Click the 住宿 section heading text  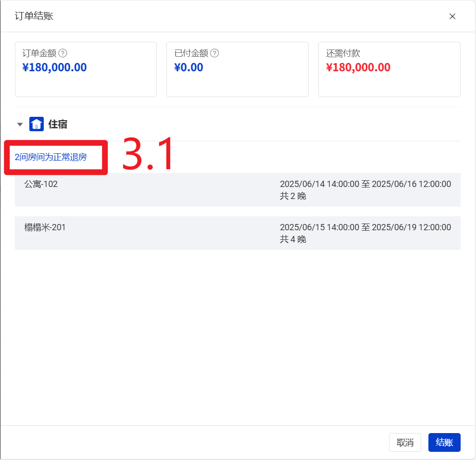pos(58,124)
